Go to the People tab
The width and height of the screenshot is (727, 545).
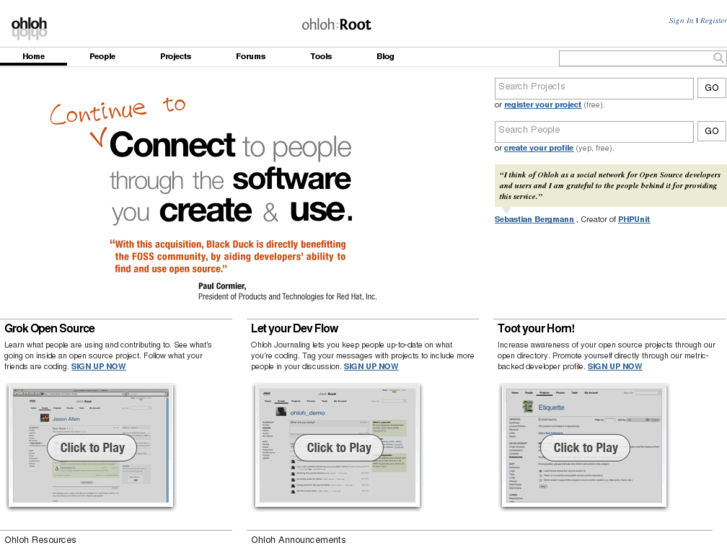point(102,56)
